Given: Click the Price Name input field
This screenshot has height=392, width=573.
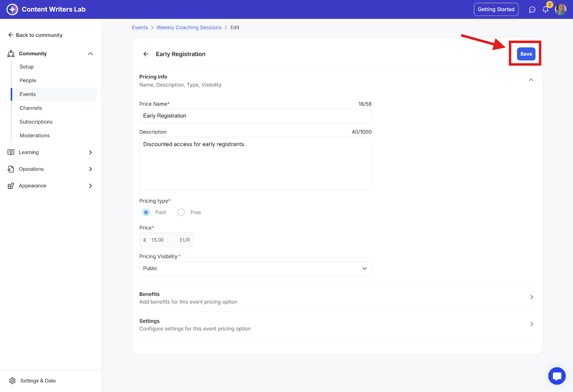Looking at the screenshot, I should [x=255, y=116].
